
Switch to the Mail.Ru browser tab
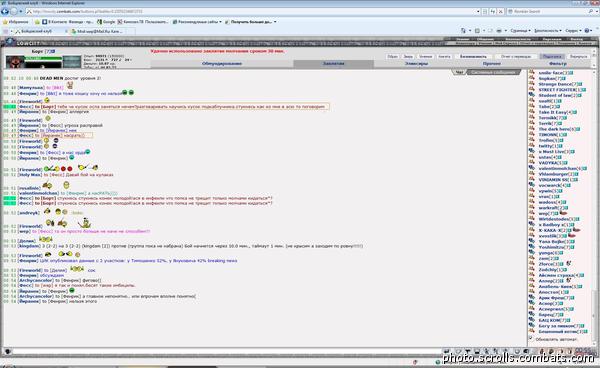click(100, 31)
